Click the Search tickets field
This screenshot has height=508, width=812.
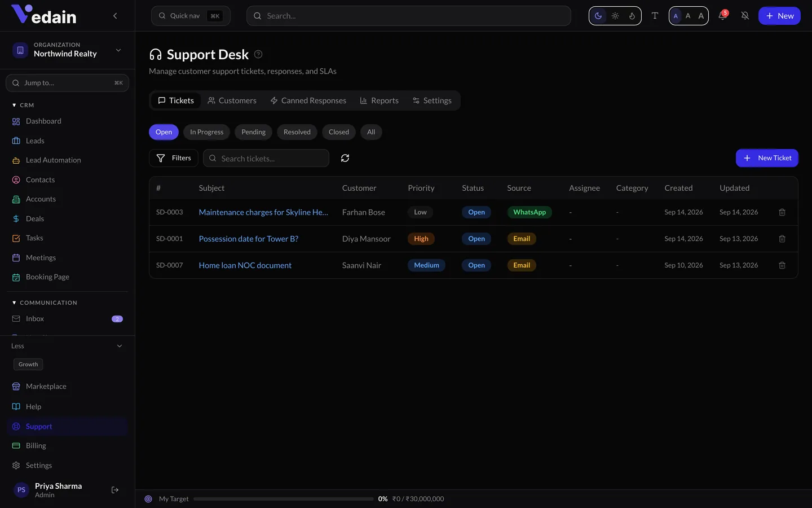pyautogui.click(x=266, y=158)
